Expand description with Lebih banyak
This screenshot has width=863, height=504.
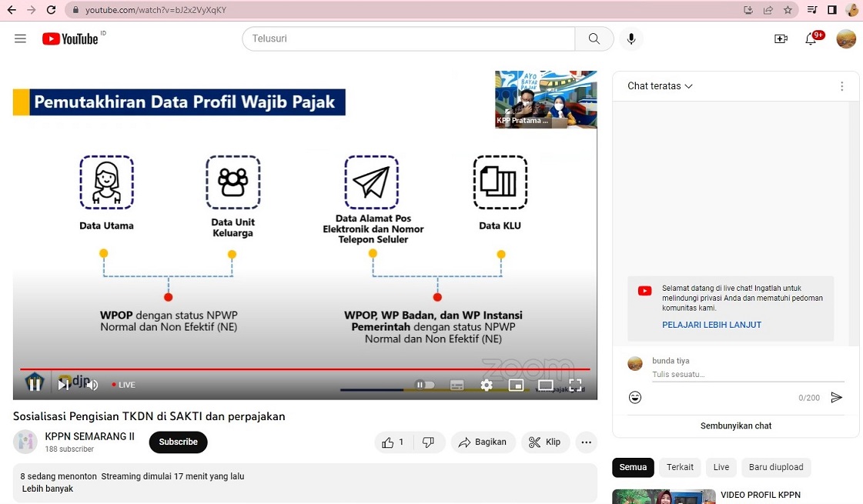[x=48, y=489]
